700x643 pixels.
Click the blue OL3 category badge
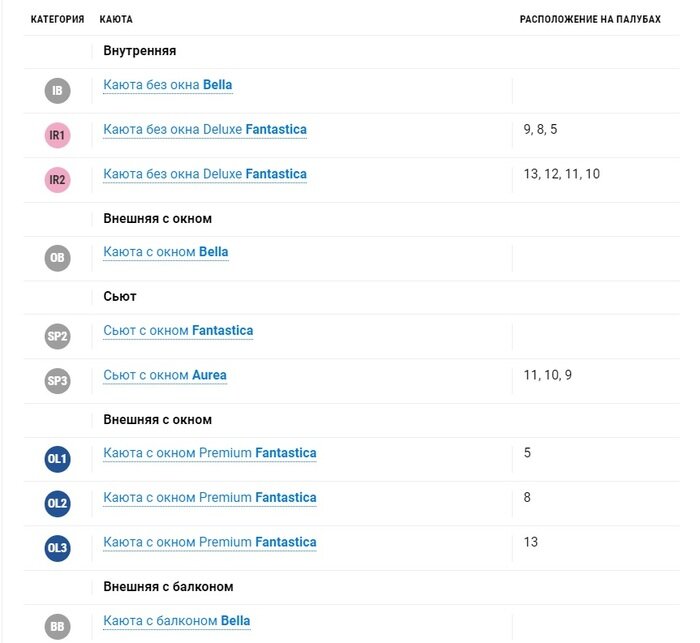pyautogui.click(x=58, y=548)
